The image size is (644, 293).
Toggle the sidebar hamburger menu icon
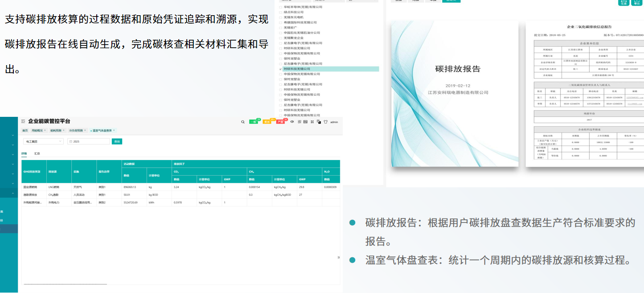pyautogui.click(x=23, y=121)
